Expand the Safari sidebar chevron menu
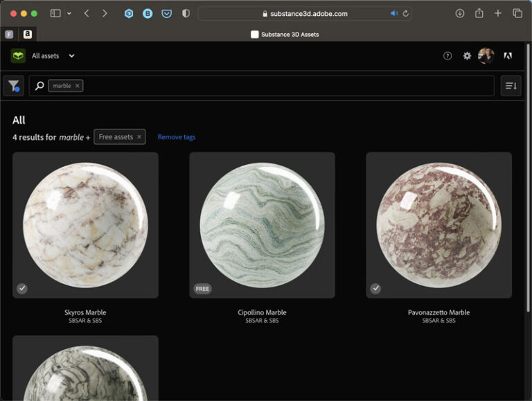The height and width of the screenshot is (401, 532). (x=69, y=13)
